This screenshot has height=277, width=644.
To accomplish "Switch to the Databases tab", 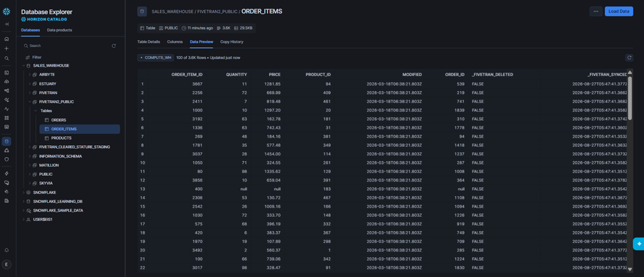I will point(31,30).
